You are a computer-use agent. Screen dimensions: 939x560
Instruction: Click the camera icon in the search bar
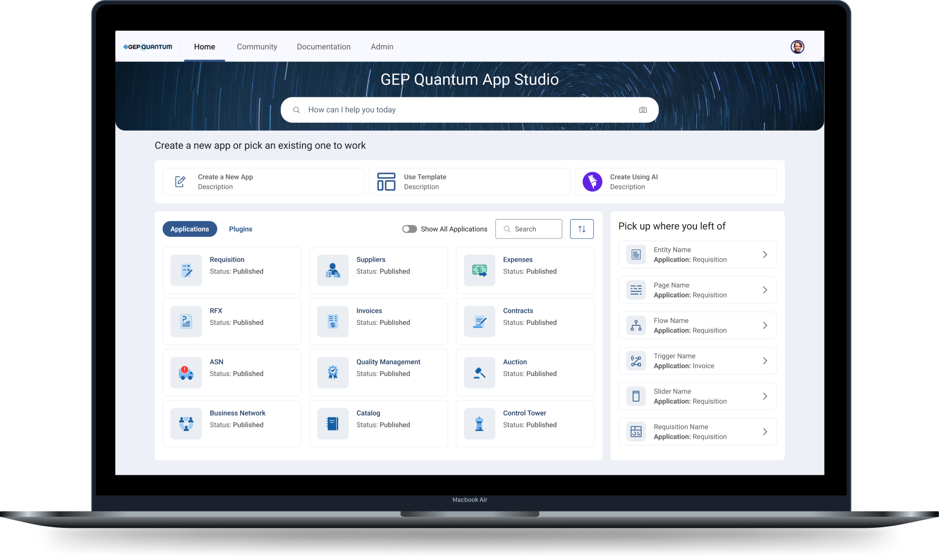(x=642, y=110)
